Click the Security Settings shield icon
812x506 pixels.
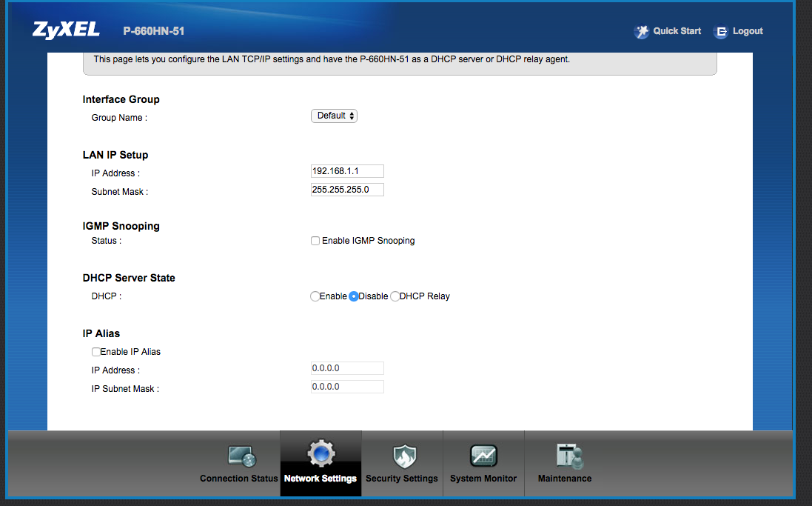[404, 456]
